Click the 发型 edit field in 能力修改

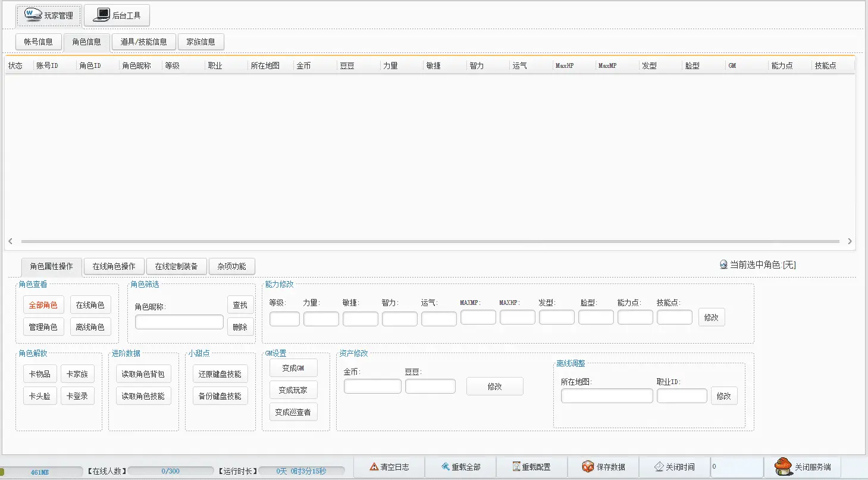(557, 317)
